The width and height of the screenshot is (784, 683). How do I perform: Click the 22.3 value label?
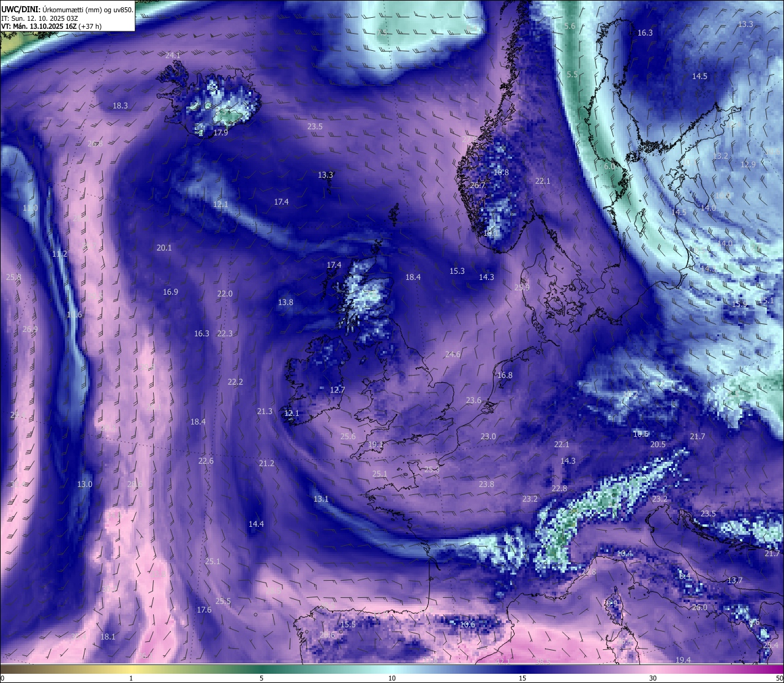225,334
